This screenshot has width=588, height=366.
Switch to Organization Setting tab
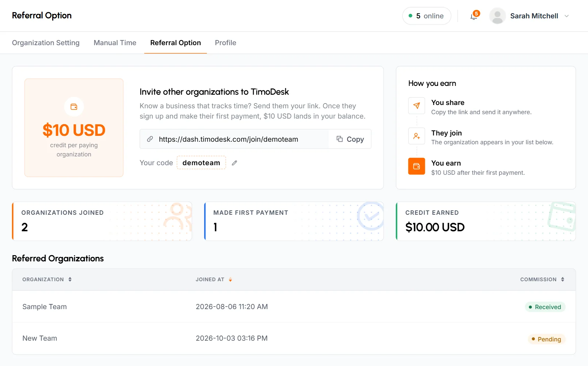46,43
